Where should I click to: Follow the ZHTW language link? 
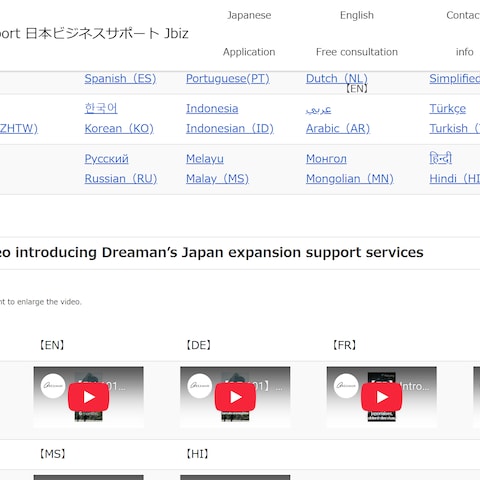19,128
